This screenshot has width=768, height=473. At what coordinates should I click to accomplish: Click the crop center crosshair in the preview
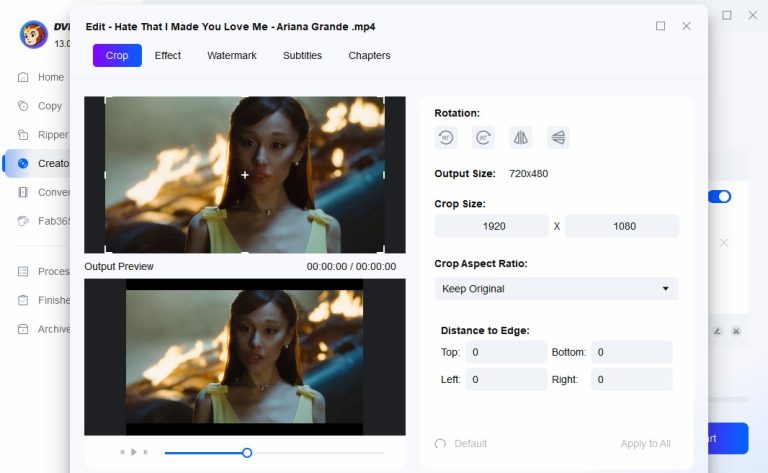pos(244,175)
